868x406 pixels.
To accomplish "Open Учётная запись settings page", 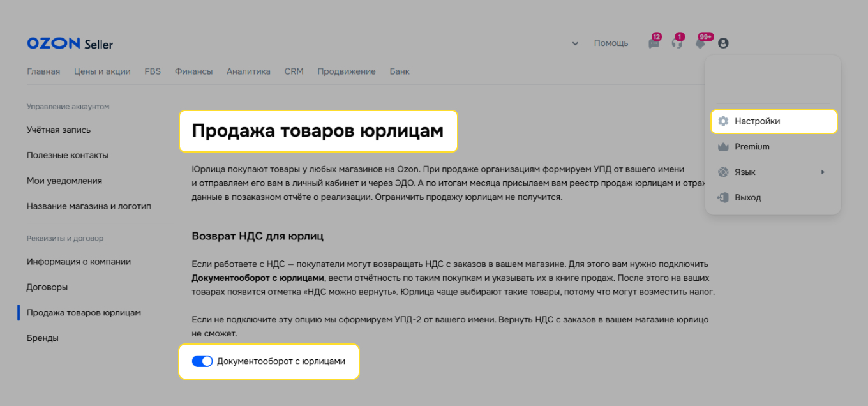I will click(59, 130).
